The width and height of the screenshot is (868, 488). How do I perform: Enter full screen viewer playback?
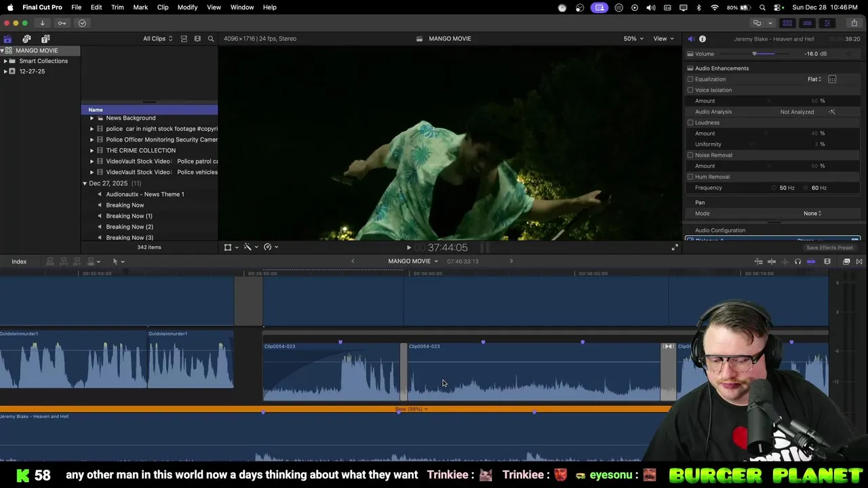click(675, 247)
